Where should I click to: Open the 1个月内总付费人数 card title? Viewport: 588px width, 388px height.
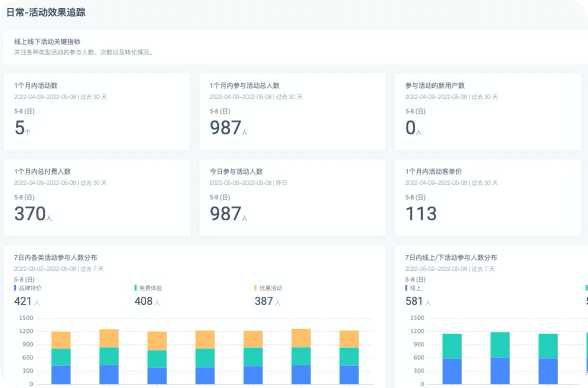[x=42, y=171]
